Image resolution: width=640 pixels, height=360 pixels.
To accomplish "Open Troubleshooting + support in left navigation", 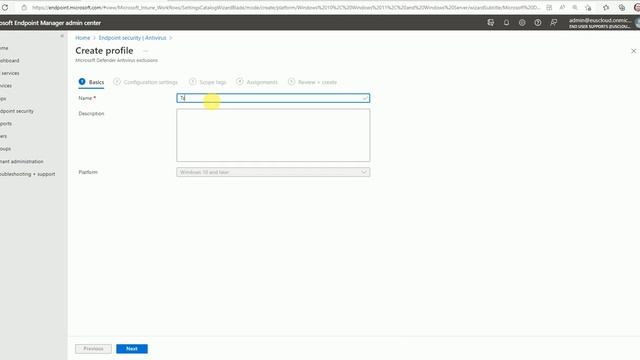I will tap(27, 174).
